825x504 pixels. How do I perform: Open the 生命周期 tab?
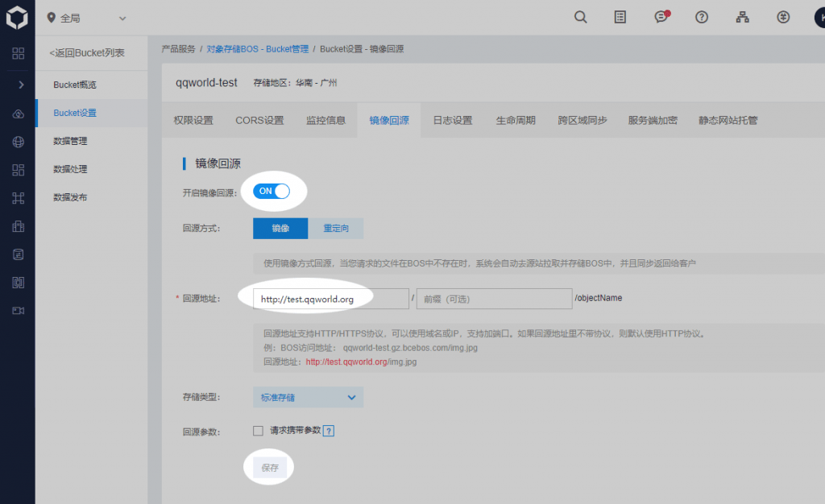pyautogui.click(x=516, y=121)
